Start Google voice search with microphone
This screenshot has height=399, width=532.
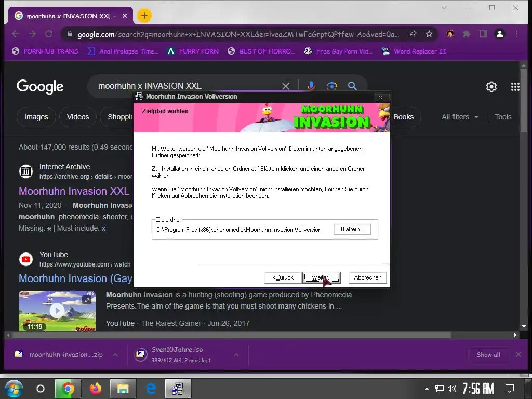311,86
